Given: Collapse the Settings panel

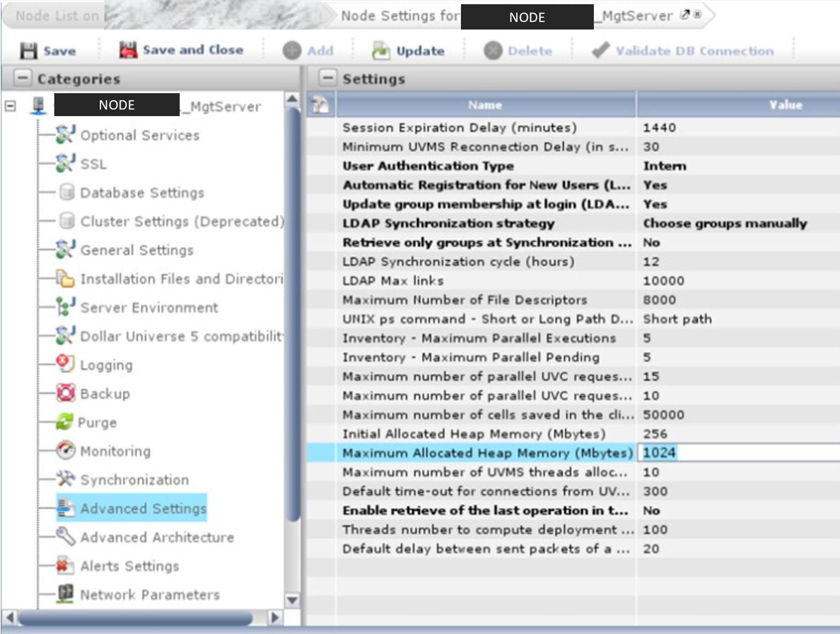Looking at the screenshot, I should click(328, 78).
